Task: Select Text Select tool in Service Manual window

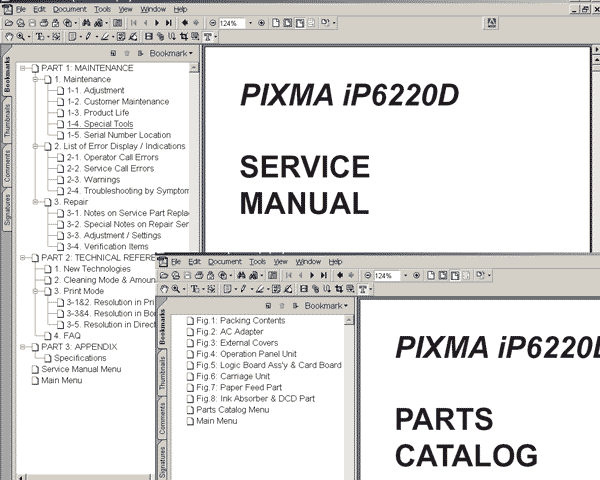Action: point(40,37)
